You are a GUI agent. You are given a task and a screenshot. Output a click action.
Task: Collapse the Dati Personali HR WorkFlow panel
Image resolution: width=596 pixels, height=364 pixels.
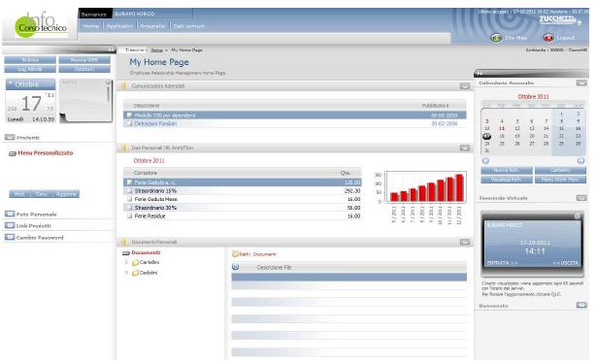pyautogui.click(x=465, y=148)
